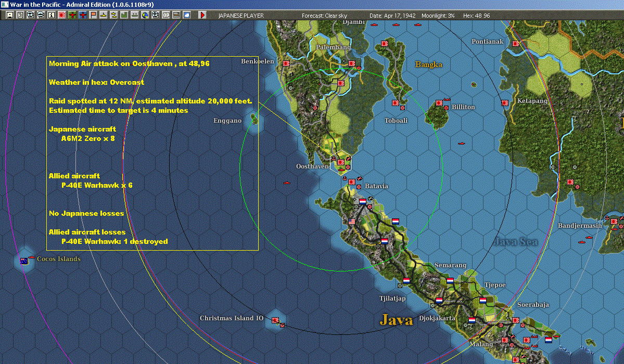The image size is (624, 364).
Task: Click the Bandjermasin city label
Action: pos(580,226)
